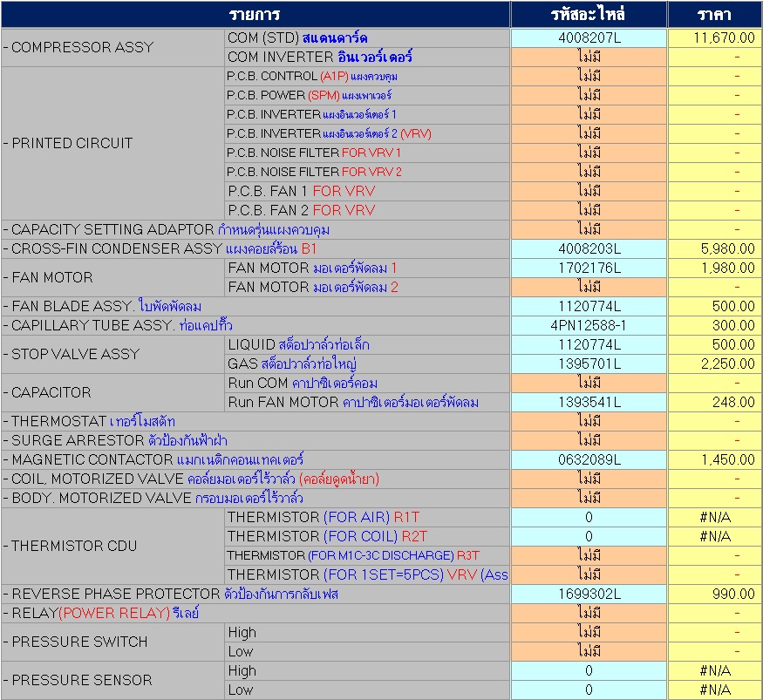Click part code 4008207L
Screen dimensions: 763x700
point(589,38)
